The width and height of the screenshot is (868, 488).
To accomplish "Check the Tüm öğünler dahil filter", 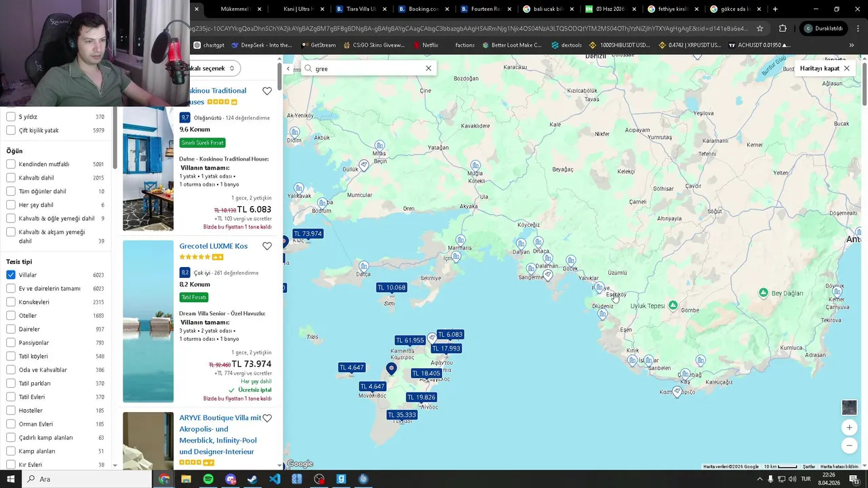I will [11, 191].
